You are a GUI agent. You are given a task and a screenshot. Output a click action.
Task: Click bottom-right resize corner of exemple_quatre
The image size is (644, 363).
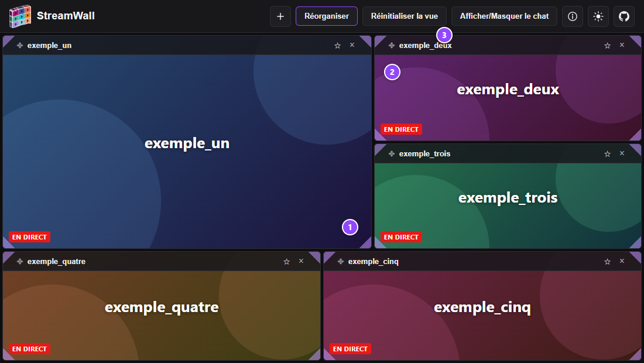316,356
